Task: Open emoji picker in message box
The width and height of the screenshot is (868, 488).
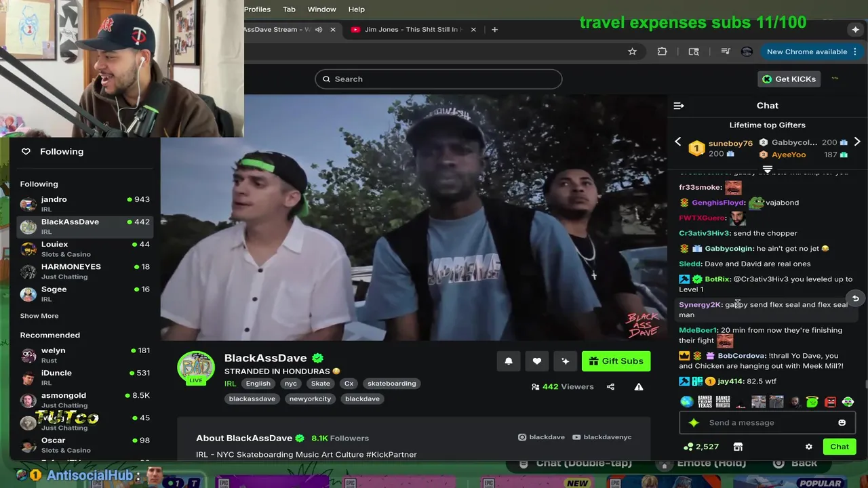Action: 842,423
